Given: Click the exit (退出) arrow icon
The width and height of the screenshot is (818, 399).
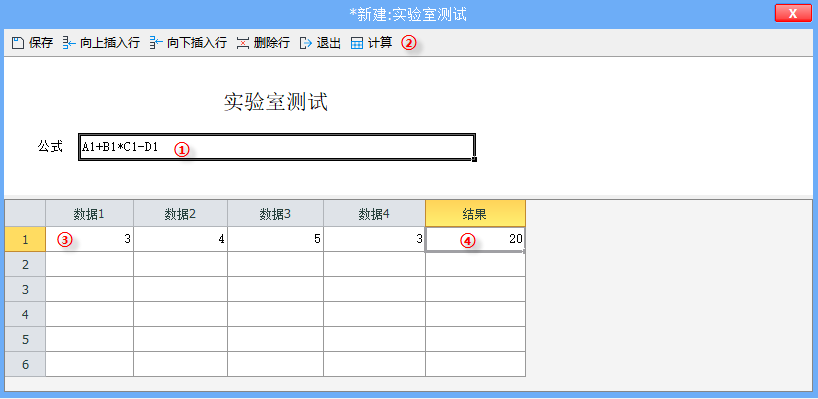Looking at the screenshot, I should (x=305, y=43).
